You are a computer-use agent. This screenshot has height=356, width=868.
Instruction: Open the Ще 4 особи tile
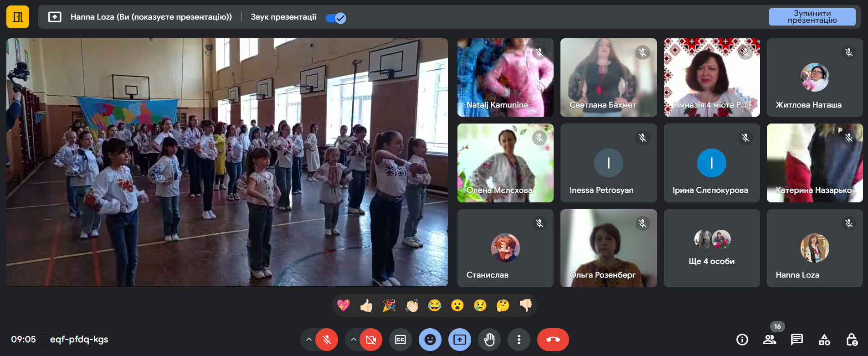point(712,248)
